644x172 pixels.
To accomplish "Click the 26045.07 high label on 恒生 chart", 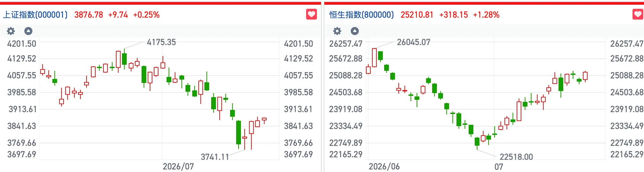I will click(x=414, y=42).
